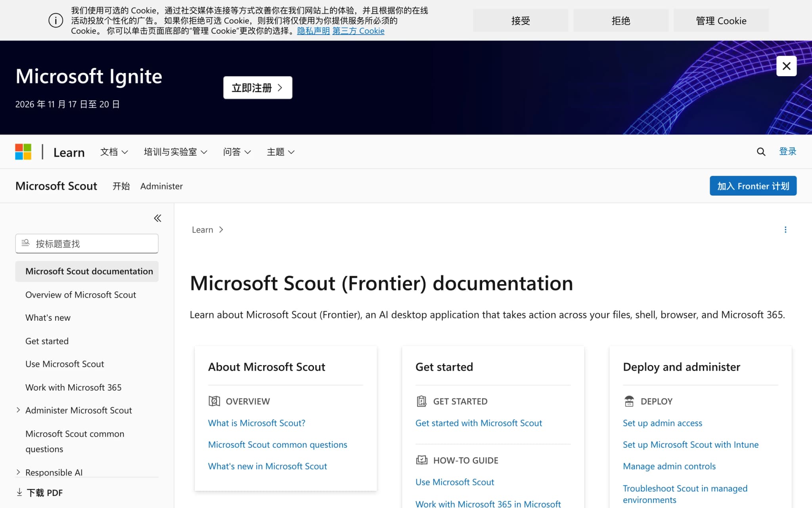Screen dimensions: 812x508
Task: Reject cookies with 拒绝 button
Action: pos(621,21)
